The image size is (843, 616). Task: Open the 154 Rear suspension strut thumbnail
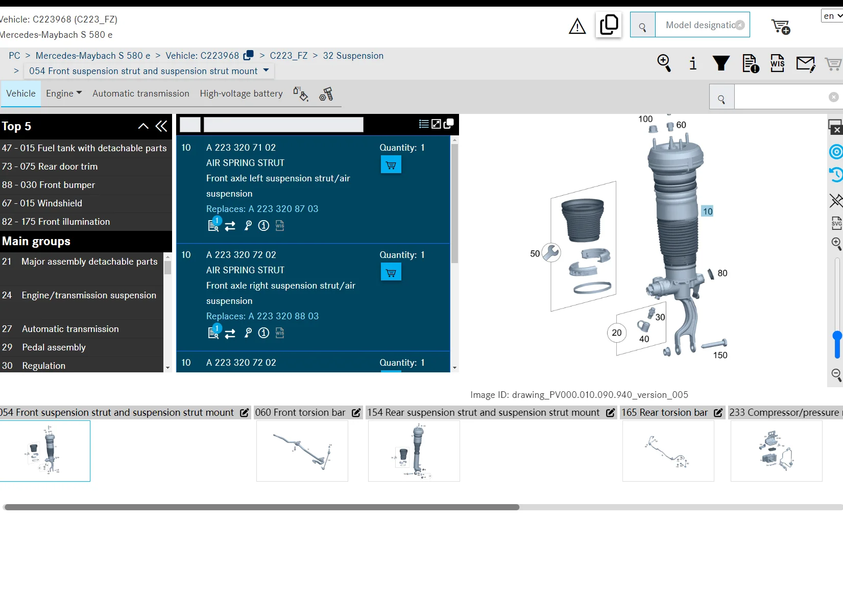point(414,451)
